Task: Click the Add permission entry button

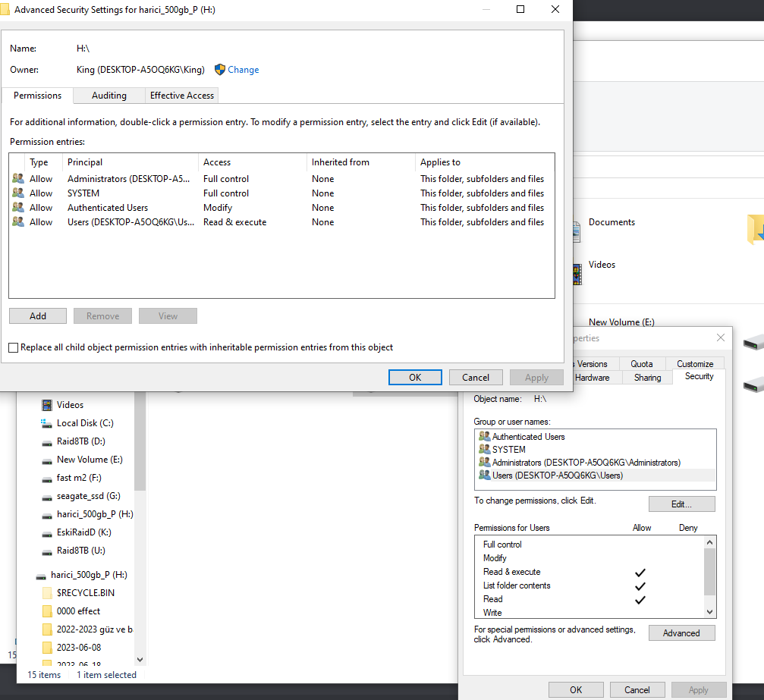Action: pyautogui.click(x=38, y=316)
